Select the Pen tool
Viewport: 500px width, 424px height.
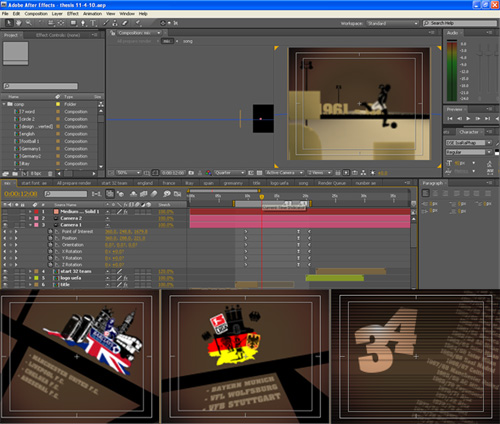(x=83, y=23)
